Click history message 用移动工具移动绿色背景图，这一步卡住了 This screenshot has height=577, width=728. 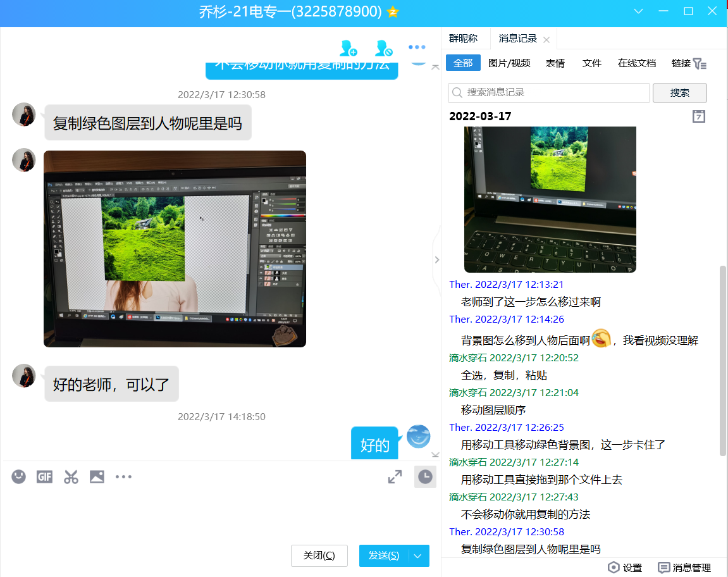click(563, 445)
